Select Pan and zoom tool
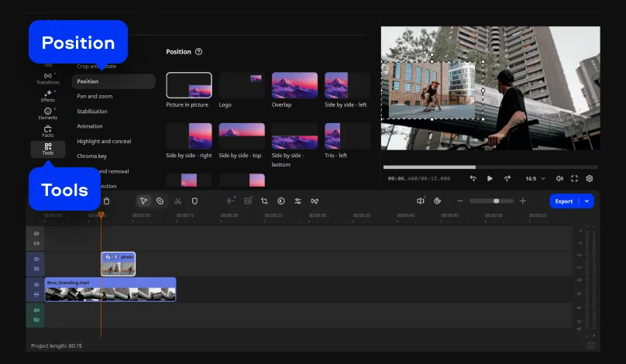 [x=95, y=96]
